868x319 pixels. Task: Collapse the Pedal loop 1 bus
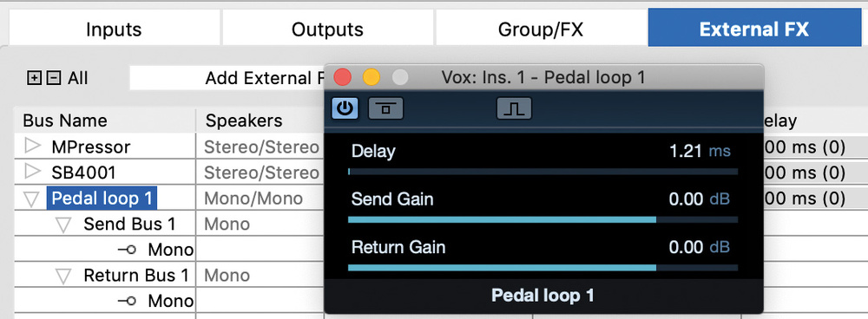coord(33,199)
